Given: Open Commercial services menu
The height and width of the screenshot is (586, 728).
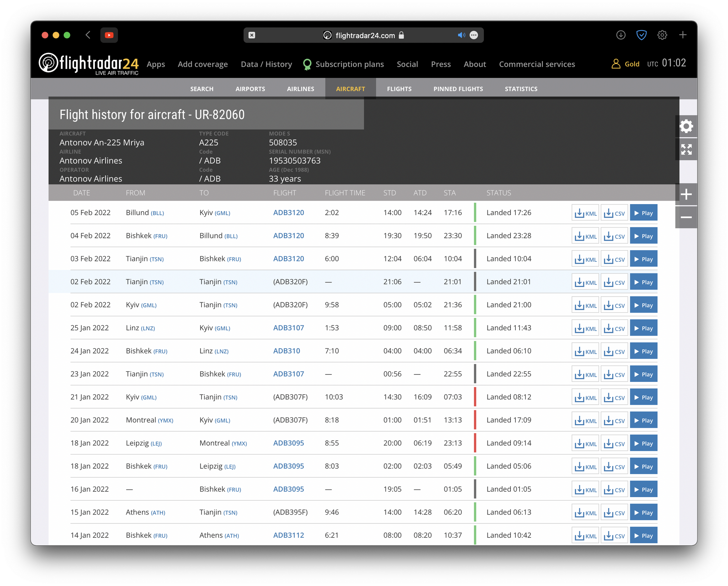Looking at the screenshot, I should 537,64.
